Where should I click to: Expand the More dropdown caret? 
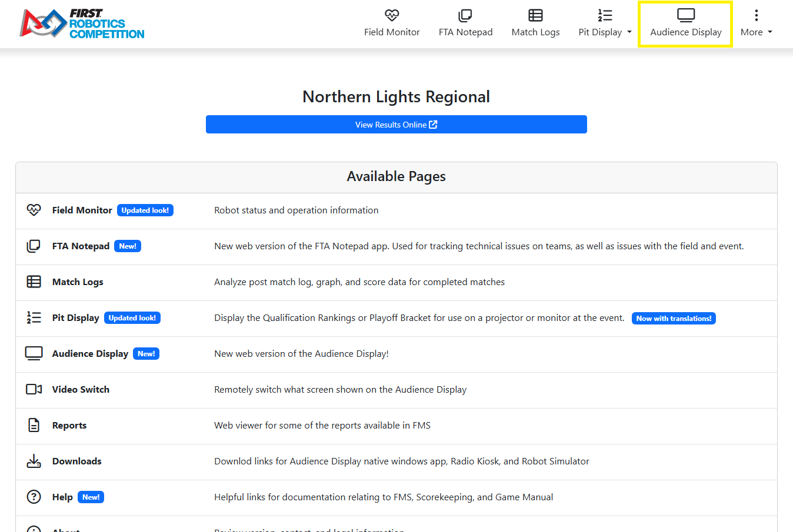coord(770,32)
